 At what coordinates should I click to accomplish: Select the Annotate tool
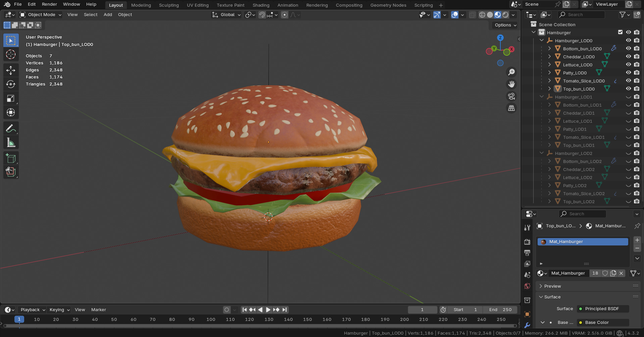[11, 128]
